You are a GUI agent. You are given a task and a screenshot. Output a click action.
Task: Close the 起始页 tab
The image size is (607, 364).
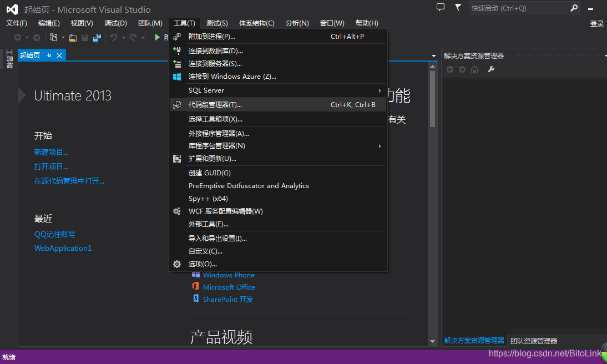[x=59, y=55]
